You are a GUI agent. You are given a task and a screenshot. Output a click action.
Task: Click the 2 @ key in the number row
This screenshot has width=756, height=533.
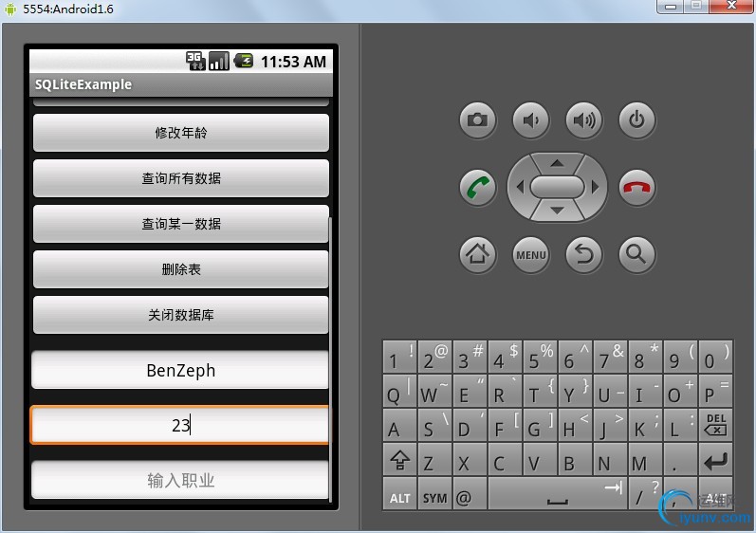coord(434,356)
